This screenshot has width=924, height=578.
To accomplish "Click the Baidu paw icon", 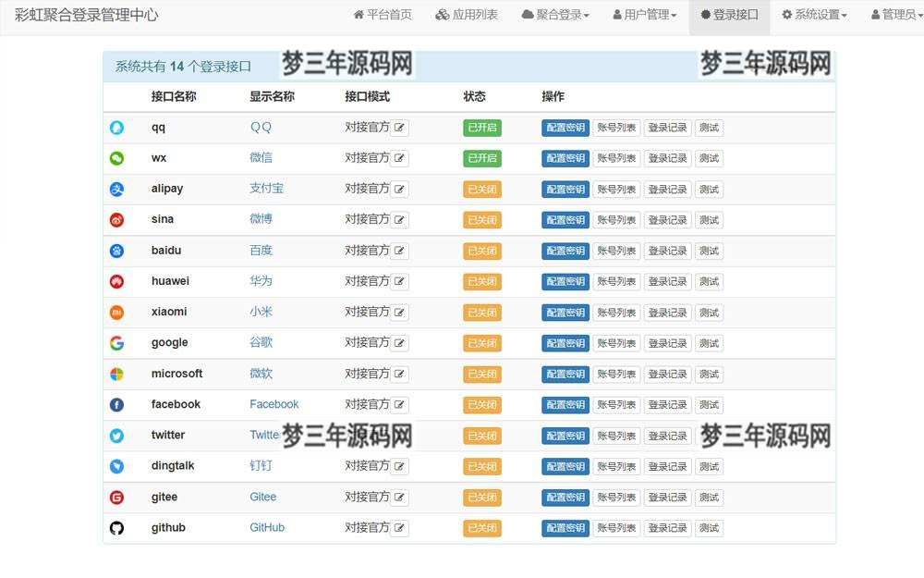I will click(x=116, y=251).
